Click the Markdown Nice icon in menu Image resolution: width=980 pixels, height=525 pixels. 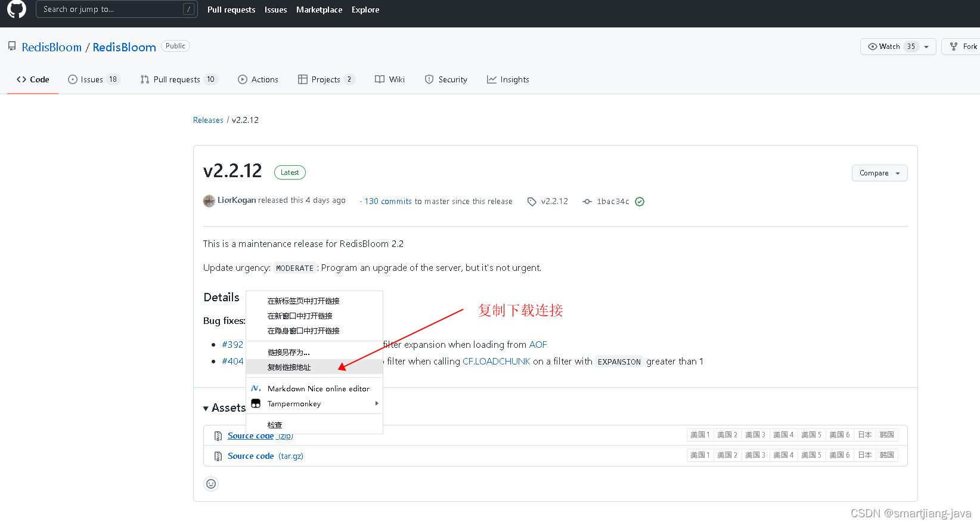coord(256,388)
